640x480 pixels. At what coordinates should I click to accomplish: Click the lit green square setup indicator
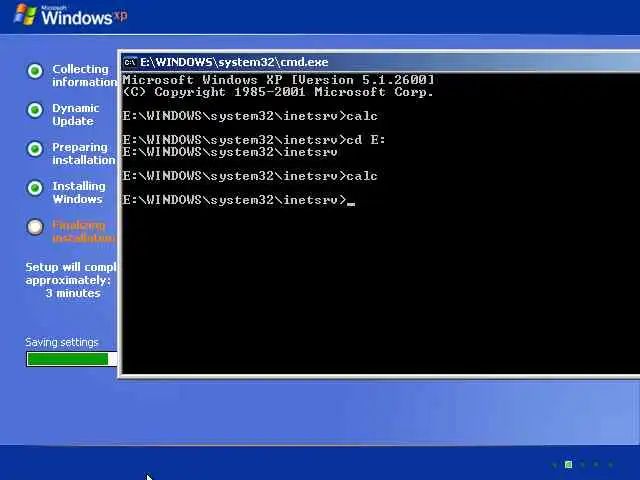568,464
